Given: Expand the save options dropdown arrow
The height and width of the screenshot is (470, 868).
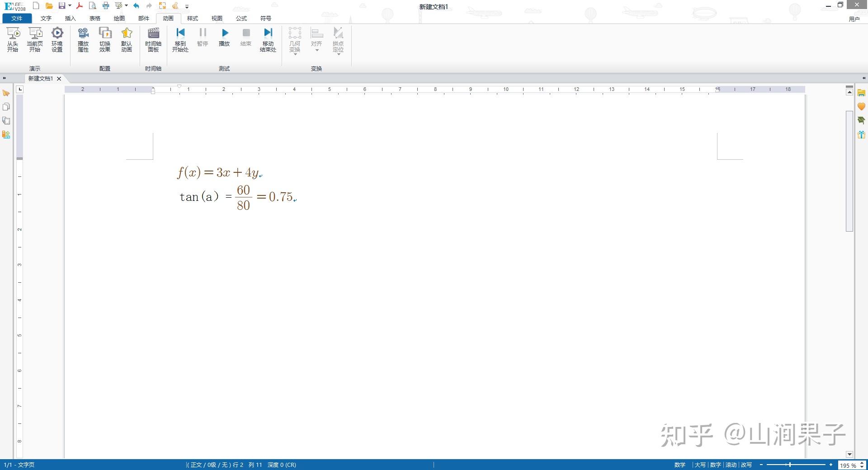Looking at the screenshot, I should [70, 6].
